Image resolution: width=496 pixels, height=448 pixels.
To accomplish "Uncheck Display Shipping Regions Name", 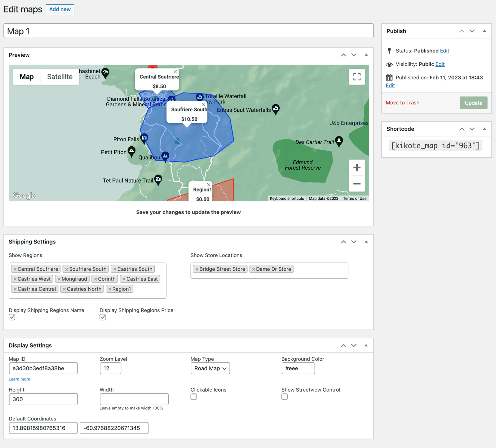I will point(12,317).
